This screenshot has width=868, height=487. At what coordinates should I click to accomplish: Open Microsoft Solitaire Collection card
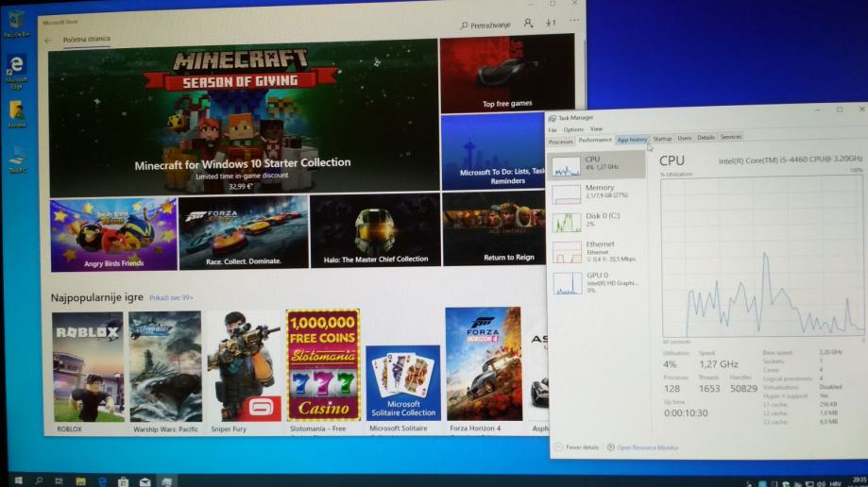tap(403, 389)
